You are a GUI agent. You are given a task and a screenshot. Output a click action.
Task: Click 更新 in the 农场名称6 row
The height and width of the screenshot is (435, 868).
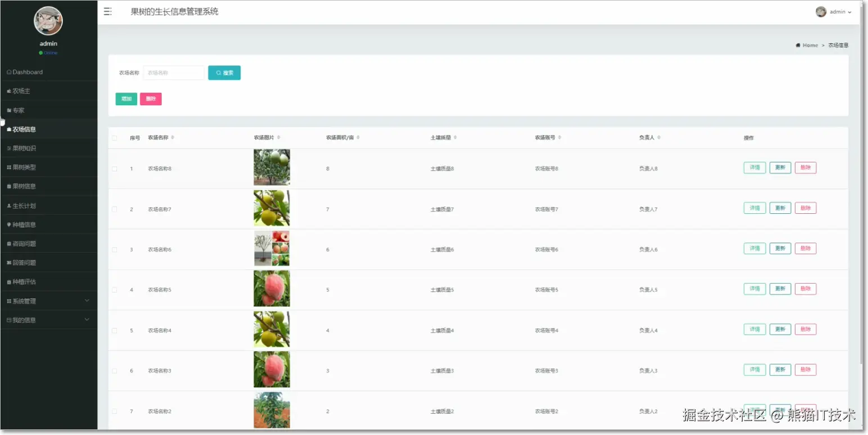(x=780, y=248)
